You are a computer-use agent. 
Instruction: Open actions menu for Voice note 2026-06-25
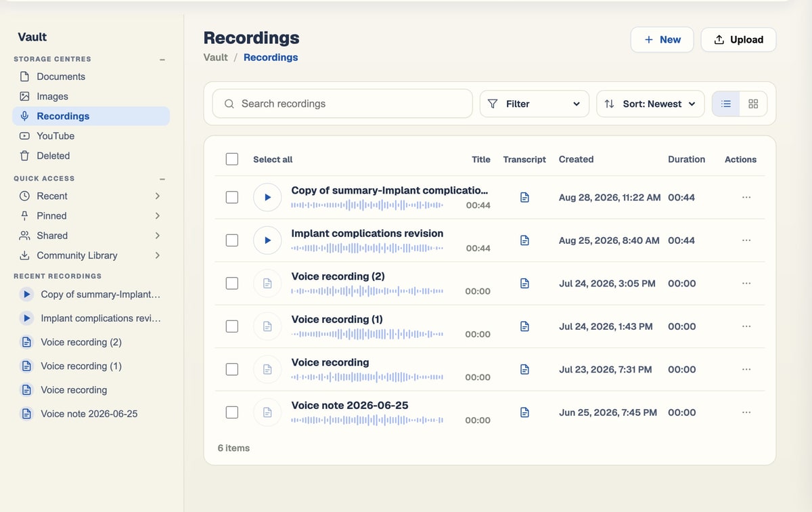pos(746,412)
